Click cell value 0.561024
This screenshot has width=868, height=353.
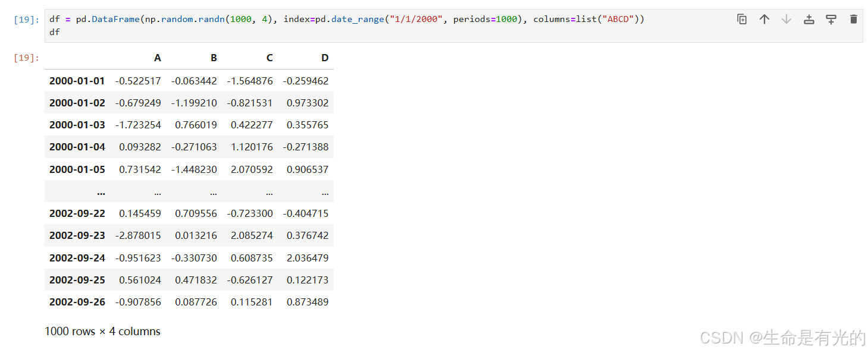pos(140,280)
